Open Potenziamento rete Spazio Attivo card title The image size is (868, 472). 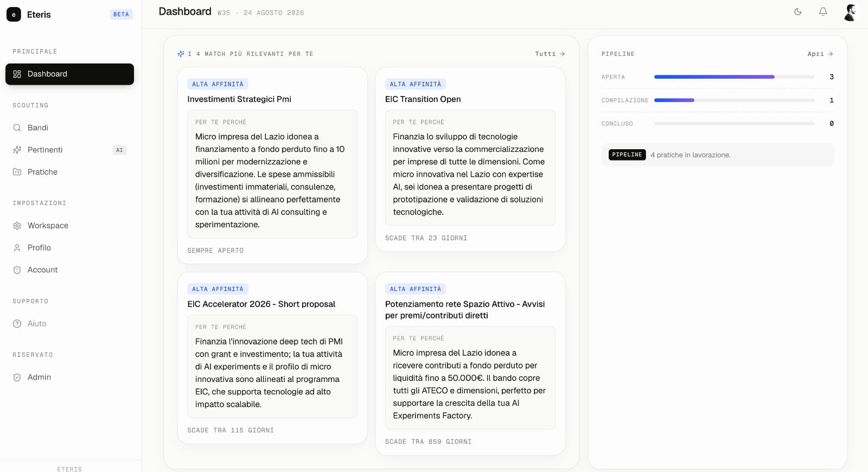(465, 310)
